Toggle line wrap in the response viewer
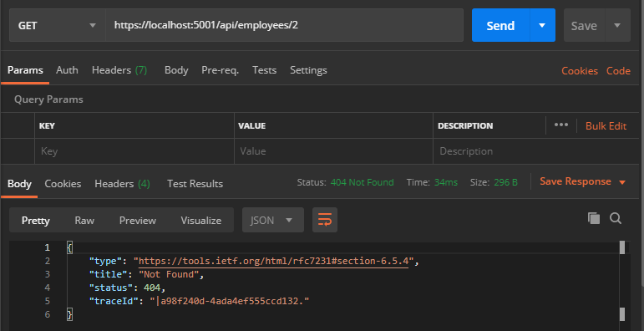Screen dimensions: 644x331 325,220
